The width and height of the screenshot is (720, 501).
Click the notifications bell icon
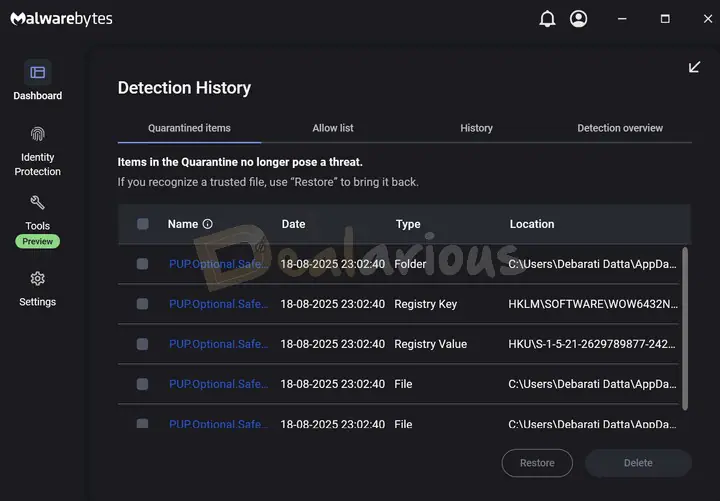[x=547, y=19]
